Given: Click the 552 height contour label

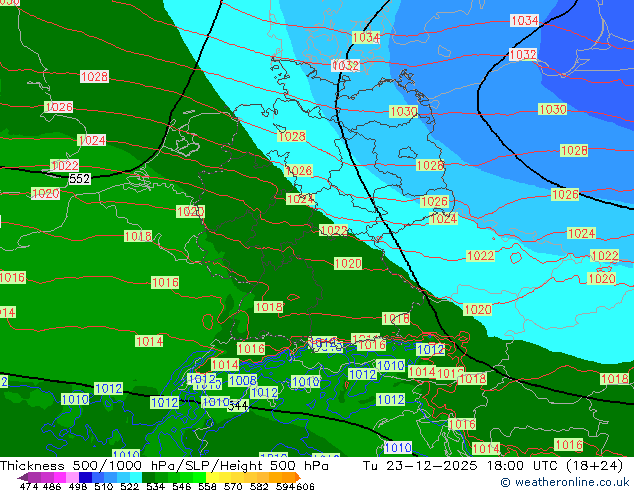Looking at the screenshot, I should (x=79, y=179).
